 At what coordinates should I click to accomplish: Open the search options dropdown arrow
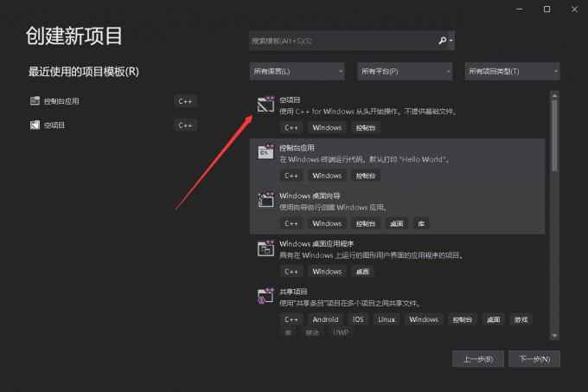(x=451, y=41)
